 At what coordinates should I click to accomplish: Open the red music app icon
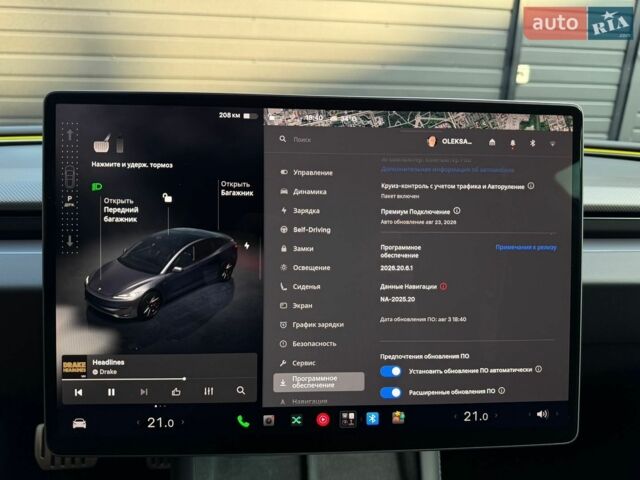(323, 419)
